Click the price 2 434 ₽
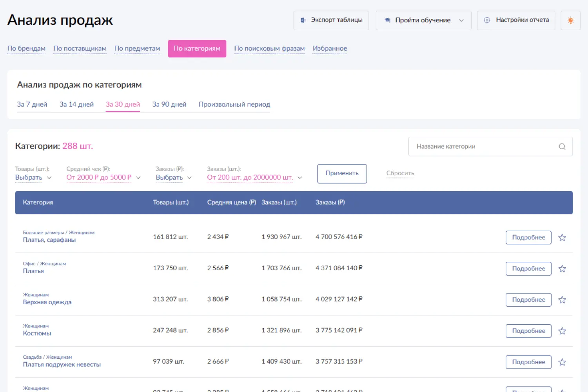The width and height of the screenshot is (588, 392). (218, 237)
